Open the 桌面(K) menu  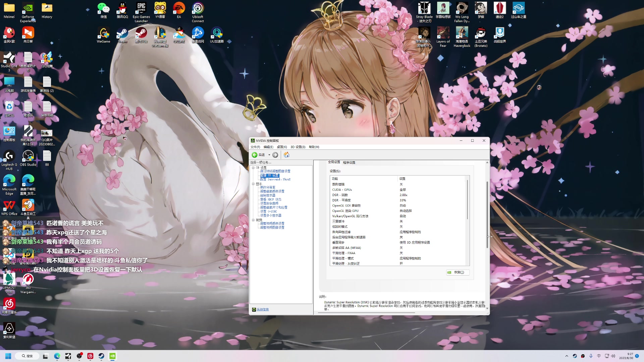(x=282, y=147)
